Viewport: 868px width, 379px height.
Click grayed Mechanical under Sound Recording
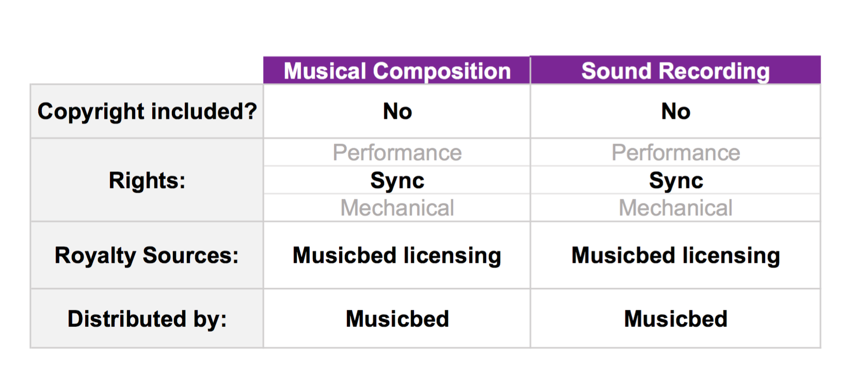click(676, 208)
